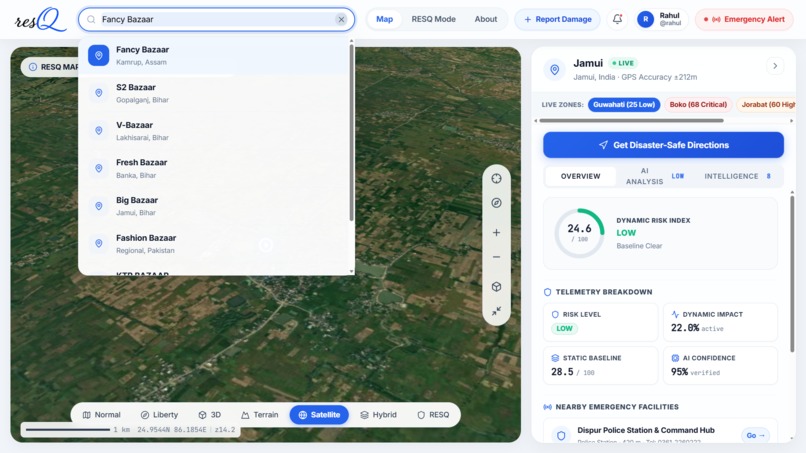Toggle 3D cube map control
This screenshot has height=453, width=806.
point(496,286)
